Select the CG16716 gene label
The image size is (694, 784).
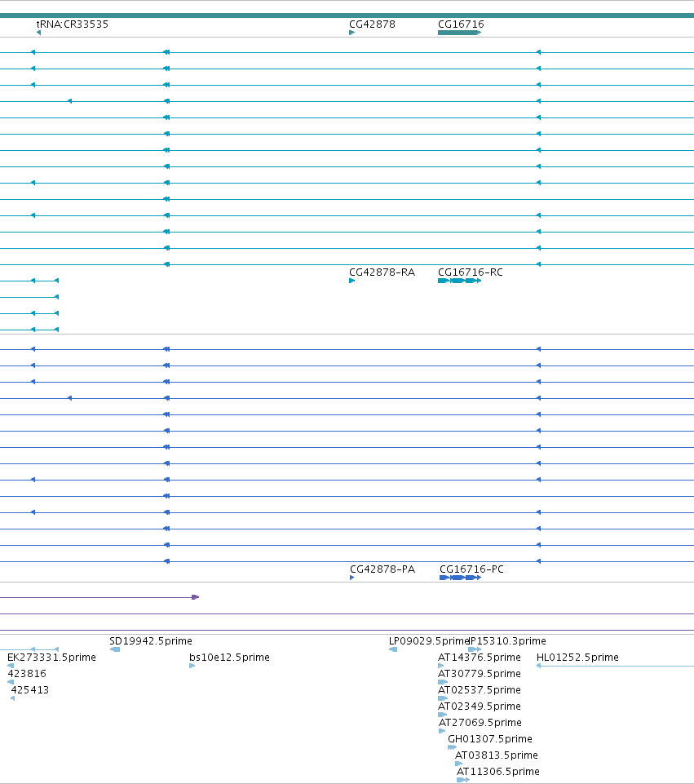click(461, 24)
